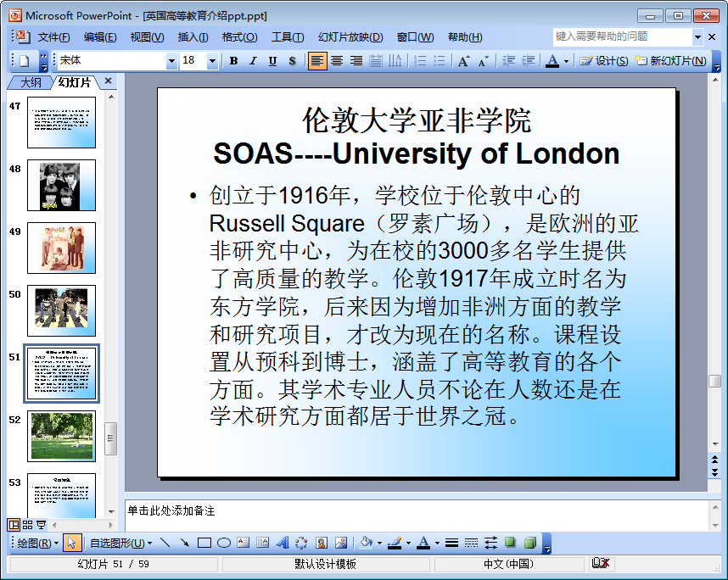Viewport: 728px width, 580px height.
Task: Toggle numbered list formatting
Action: tap(420, 61)
